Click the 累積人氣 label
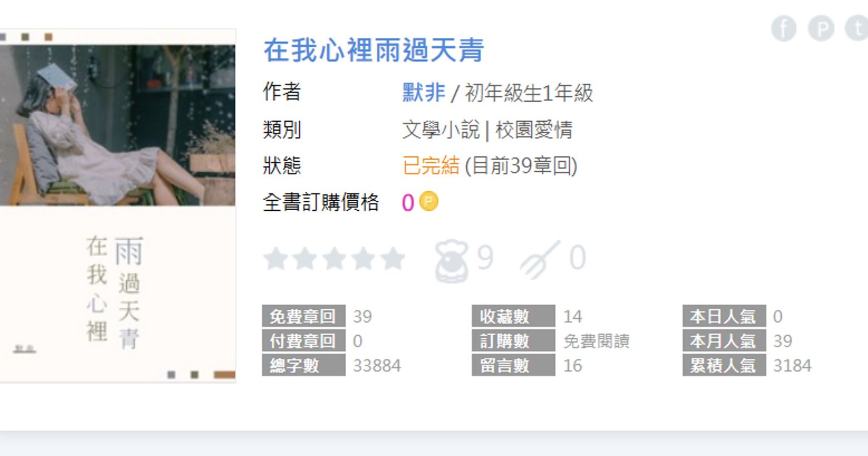 (724, 365)
